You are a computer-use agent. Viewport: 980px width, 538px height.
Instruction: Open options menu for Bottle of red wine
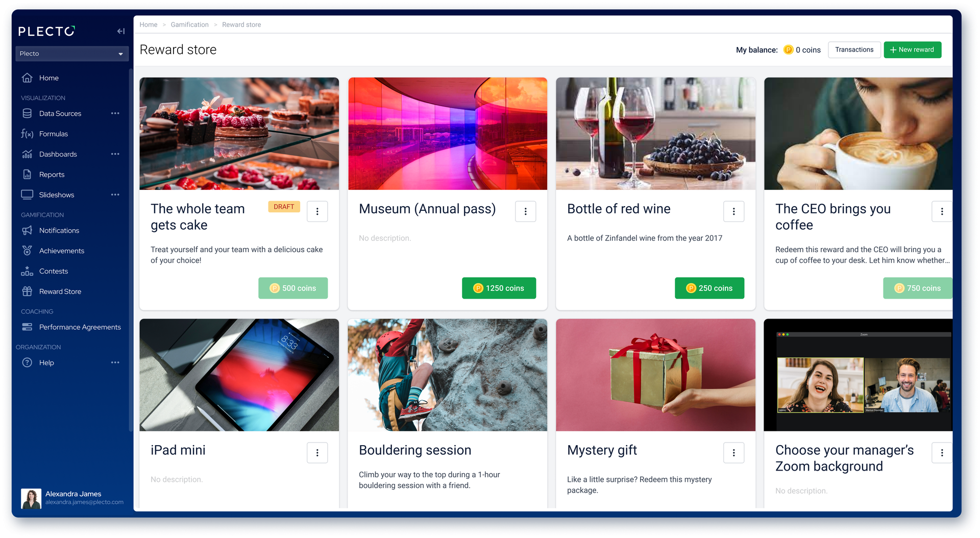[733, 211]
